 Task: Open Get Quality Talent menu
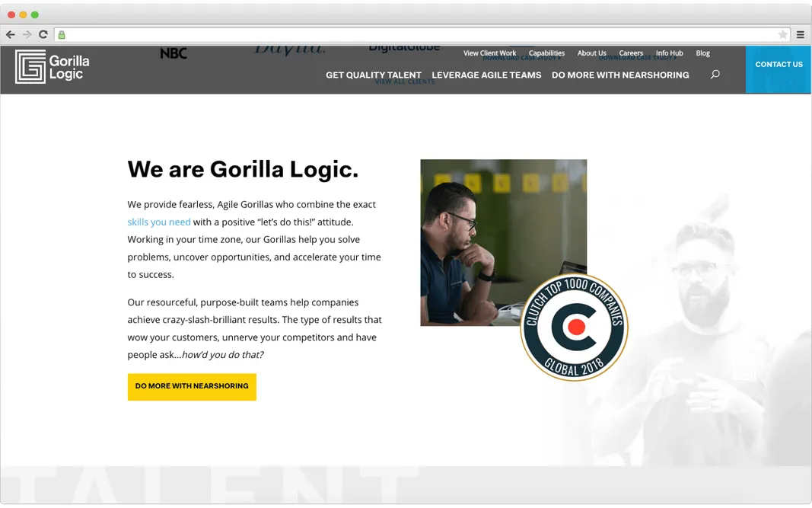[374, 75]
